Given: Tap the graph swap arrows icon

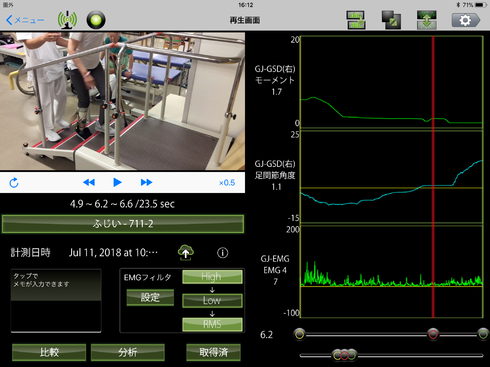Looking at the screenshot, I should coord(426,20).
